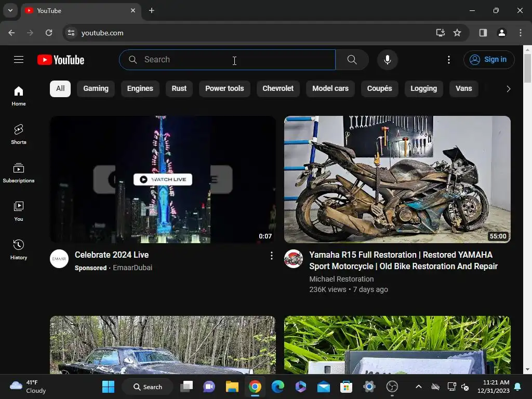This screenshot has width=532, height=399.
Task: Open the weather widget showing 41°F Cloudy
Action: (28, 387)
